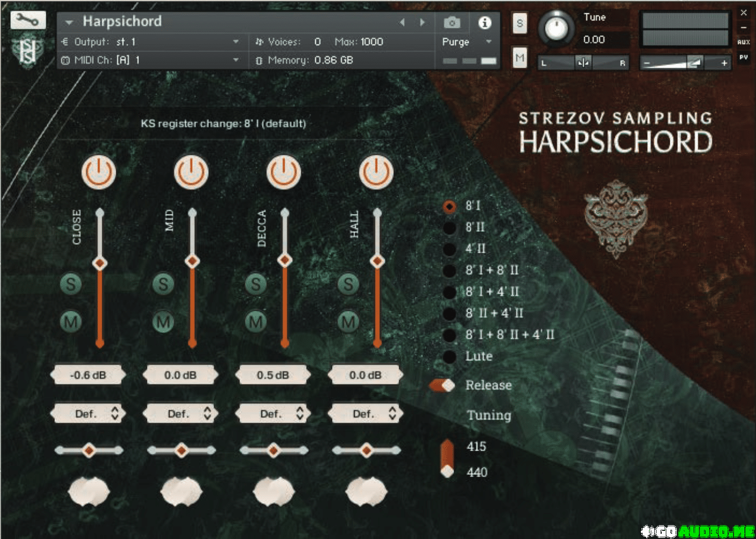Expand the Output st. 1 dropdown
The width and height of the screenshot is (756, 539).
pos(235,42)
